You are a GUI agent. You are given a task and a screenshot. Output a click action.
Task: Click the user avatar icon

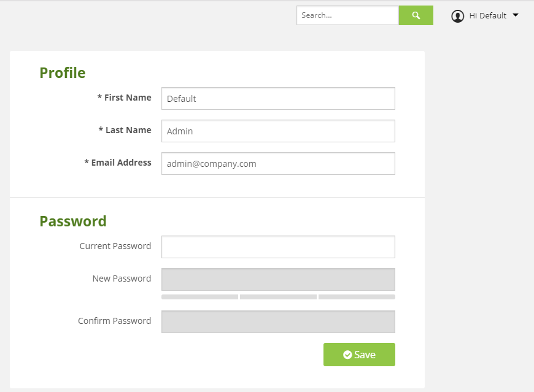pos(457,16)
